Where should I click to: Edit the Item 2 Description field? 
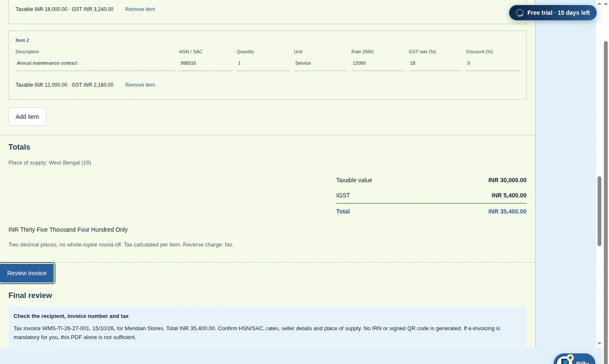(95, 63)
